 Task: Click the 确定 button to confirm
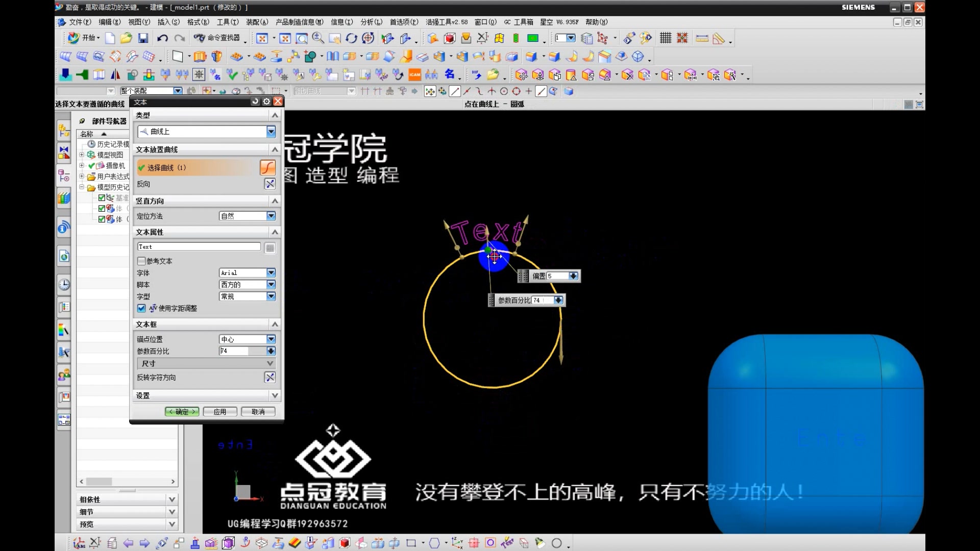pos(182,411)
